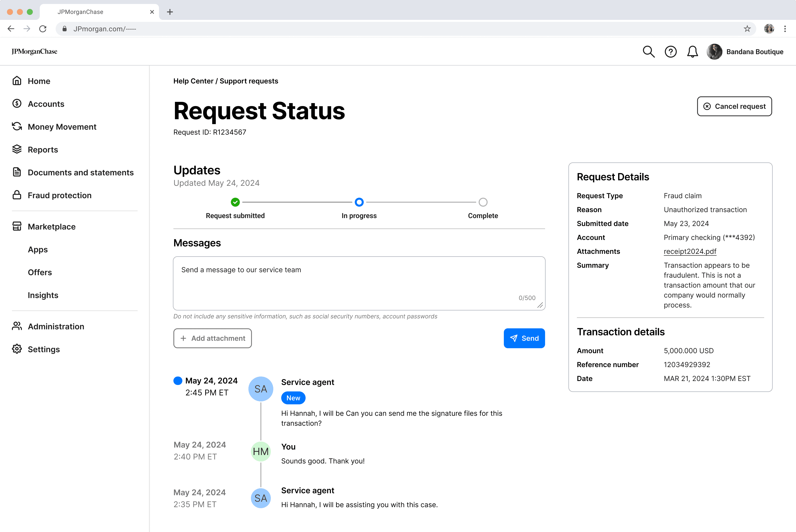796x532 pixels.
Task: Open Documents and statements menu item
Action: click(x=80, y=172)
